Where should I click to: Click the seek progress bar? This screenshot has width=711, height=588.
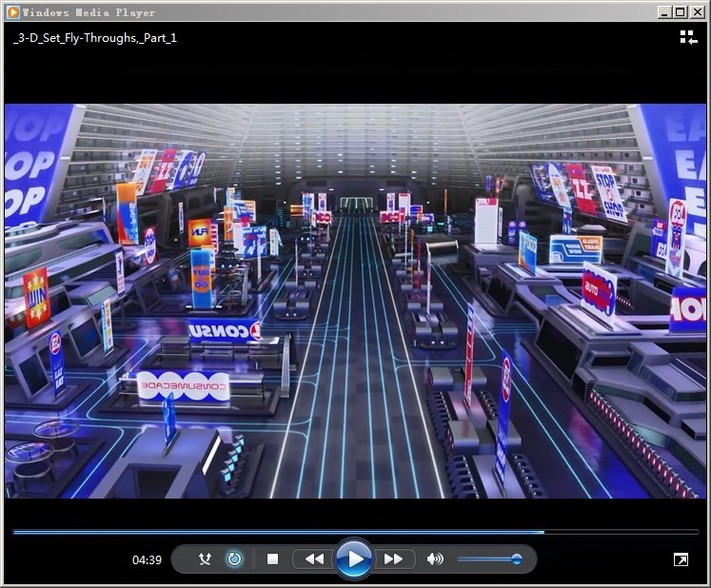coord(356,532)
